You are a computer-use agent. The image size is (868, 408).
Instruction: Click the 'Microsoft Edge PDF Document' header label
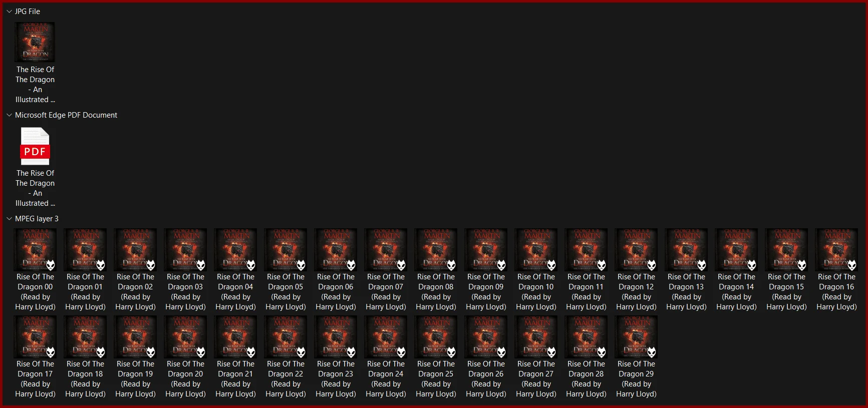(x=66, y=115)
